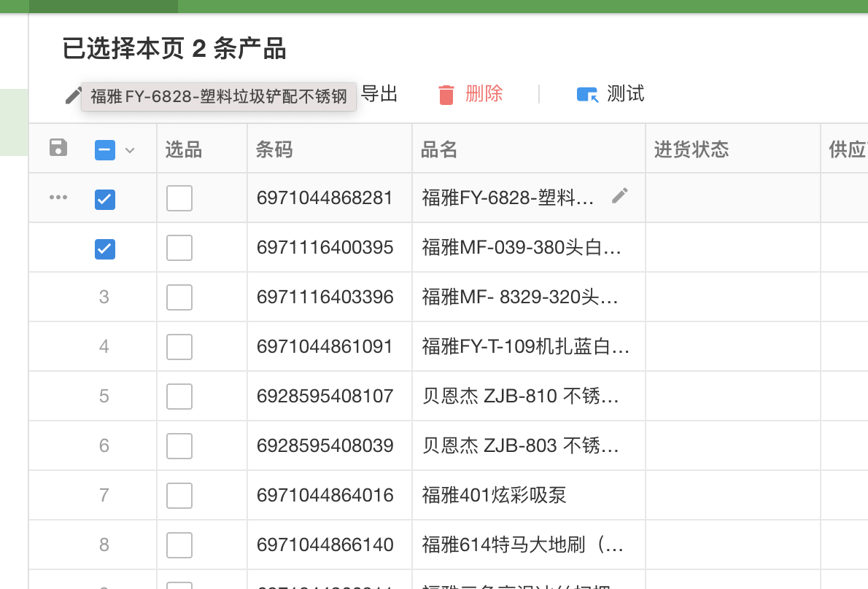
Task: Uncheck the row selection for barcode 6971116400395
Action: pos(104,249)
